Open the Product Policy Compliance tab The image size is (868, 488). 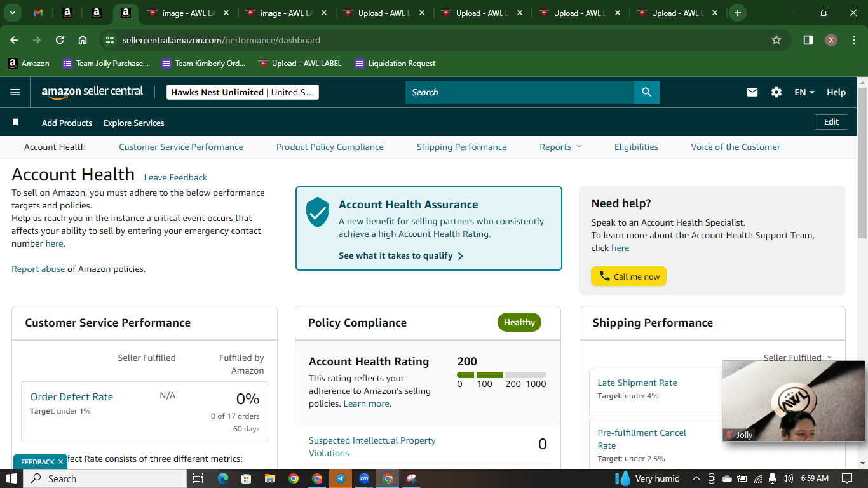(330, 147)
